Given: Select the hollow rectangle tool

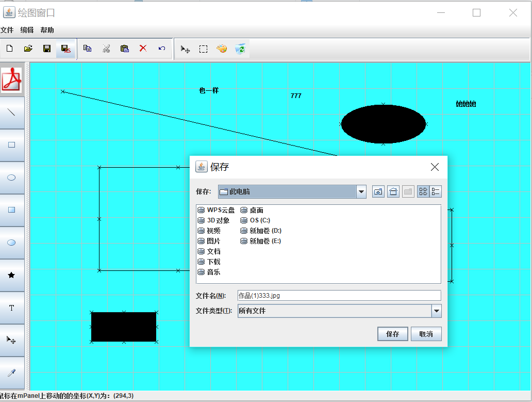Looking at the screenshot, I should coord(12,145).
